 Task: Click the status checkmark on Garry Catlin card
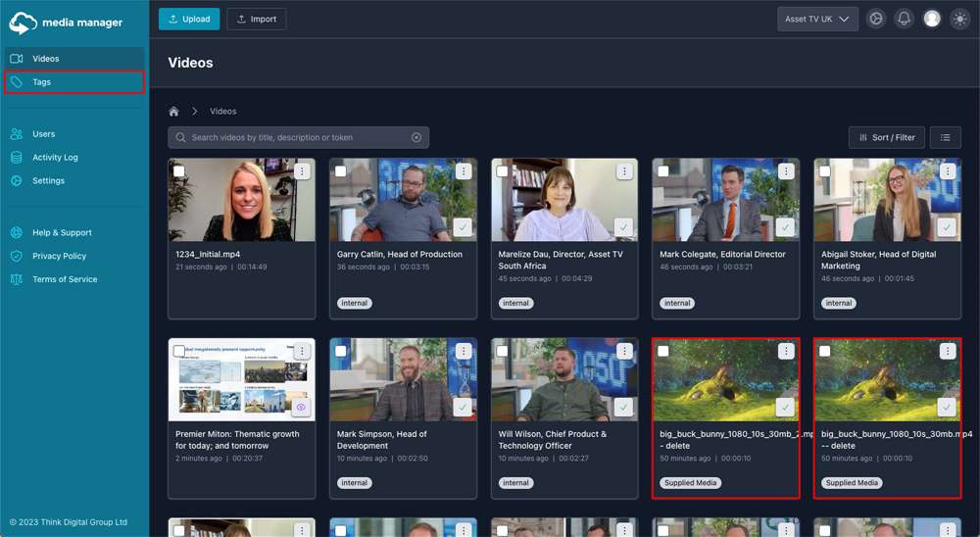(x=463, y=227)
